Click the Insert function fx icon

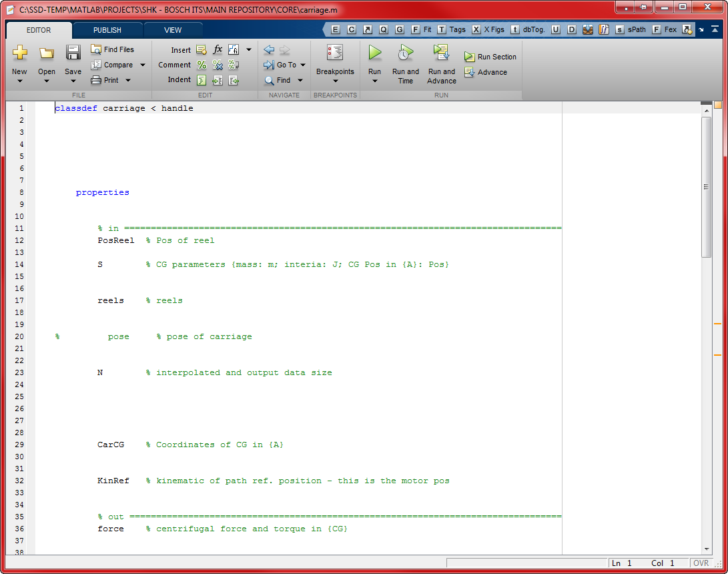[x=218, y=49]
